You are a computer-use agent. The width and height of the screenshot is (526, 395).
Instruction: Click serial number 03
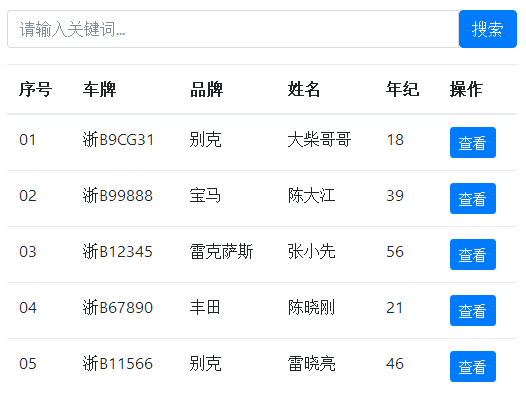(x=28, y=252)
